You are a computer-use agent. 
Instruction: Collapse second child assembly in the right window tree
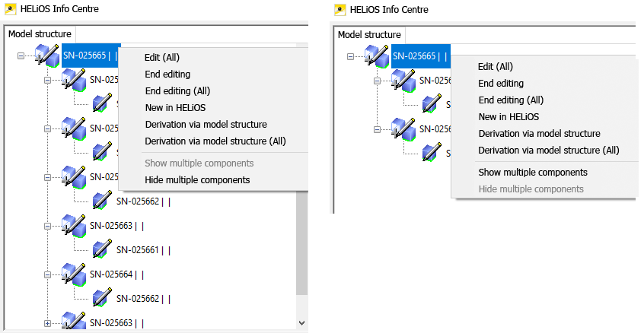click(377, 129)
